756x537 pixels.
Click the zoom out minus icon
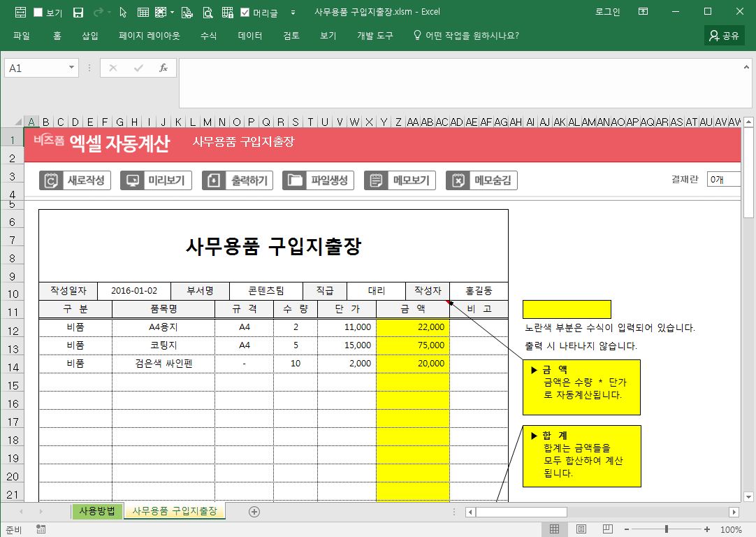pos(626,529)
